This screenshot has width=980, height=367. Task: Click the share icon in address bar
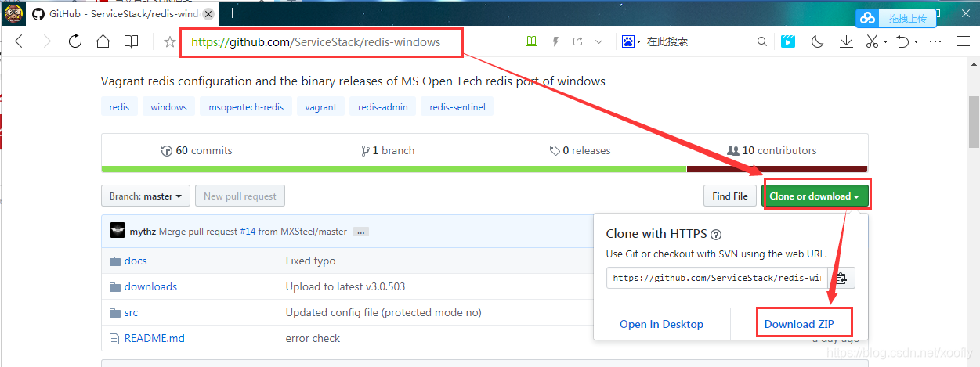[578, 42]
